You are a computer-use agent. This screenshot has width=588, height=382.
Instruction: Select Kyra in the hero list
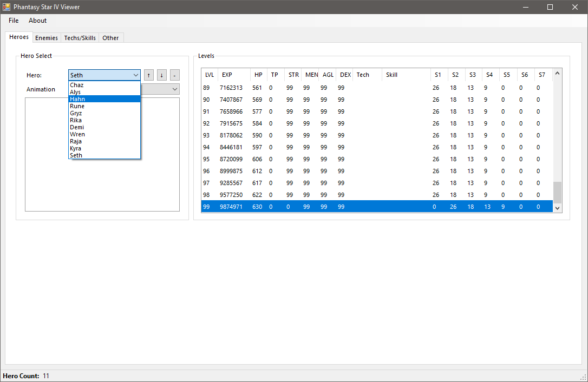click(x=104, y=148)
